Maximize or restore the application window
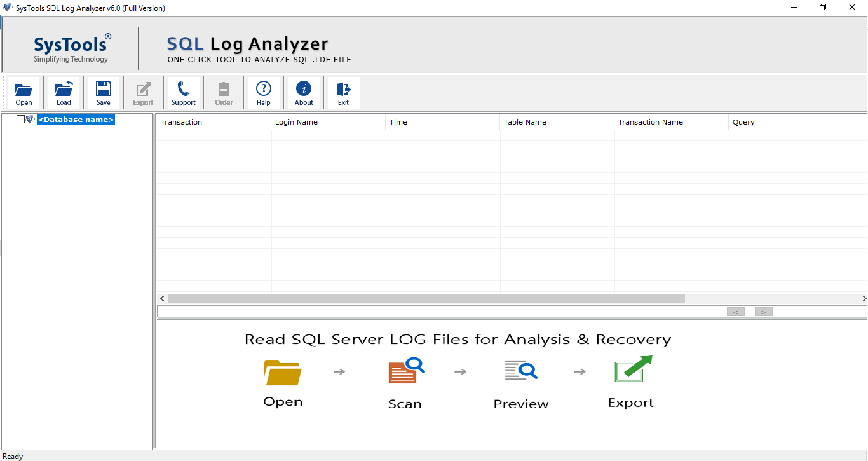Viewport: 868px width, 461px height. click(x=824, y=8)
